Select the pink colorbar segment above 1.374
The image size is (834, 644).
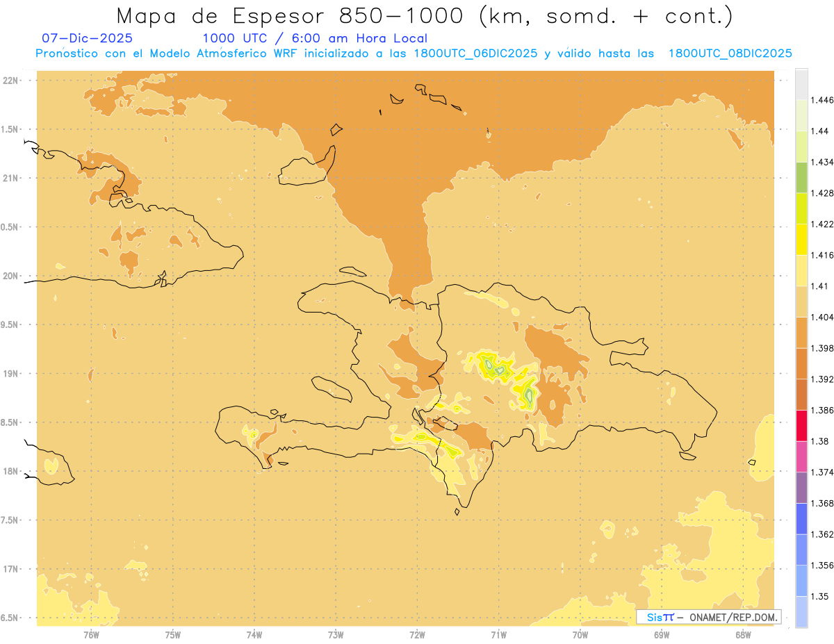801,456
